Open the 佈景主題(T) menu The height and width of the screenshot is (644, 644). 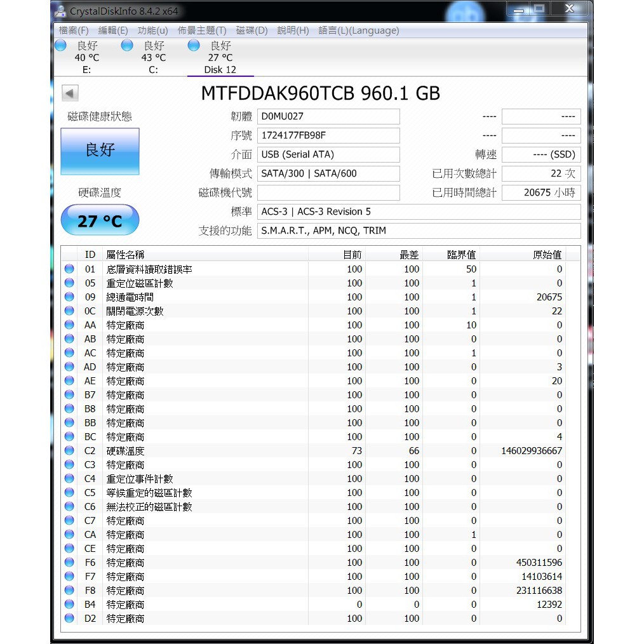pos(202,30)
